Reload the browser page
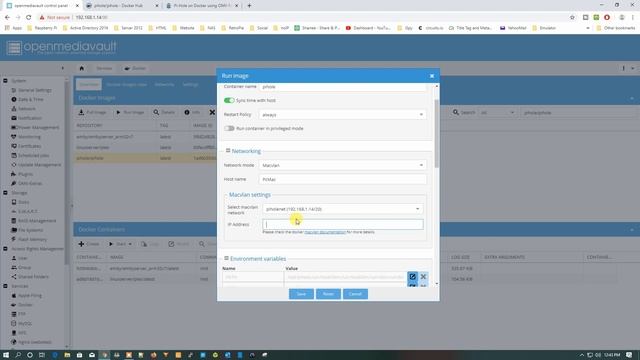640x360 pixels. tap(29, 18)
